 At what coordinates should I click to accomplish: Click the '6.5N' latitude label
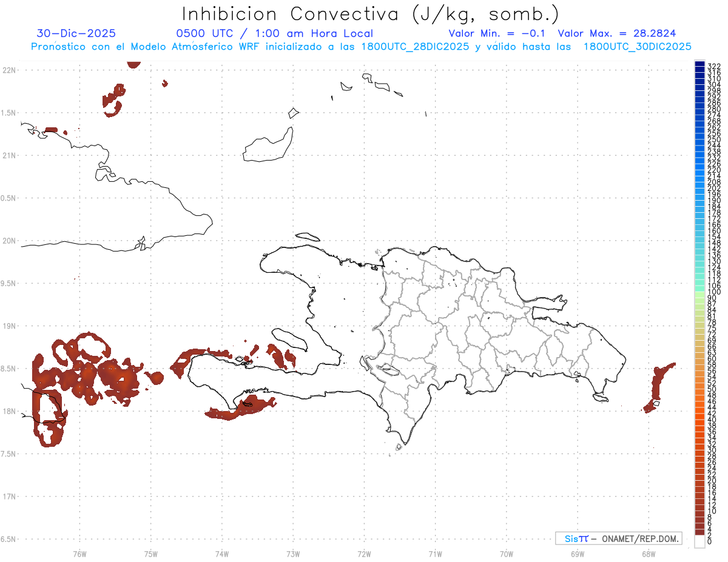click(x=8, y=539)
